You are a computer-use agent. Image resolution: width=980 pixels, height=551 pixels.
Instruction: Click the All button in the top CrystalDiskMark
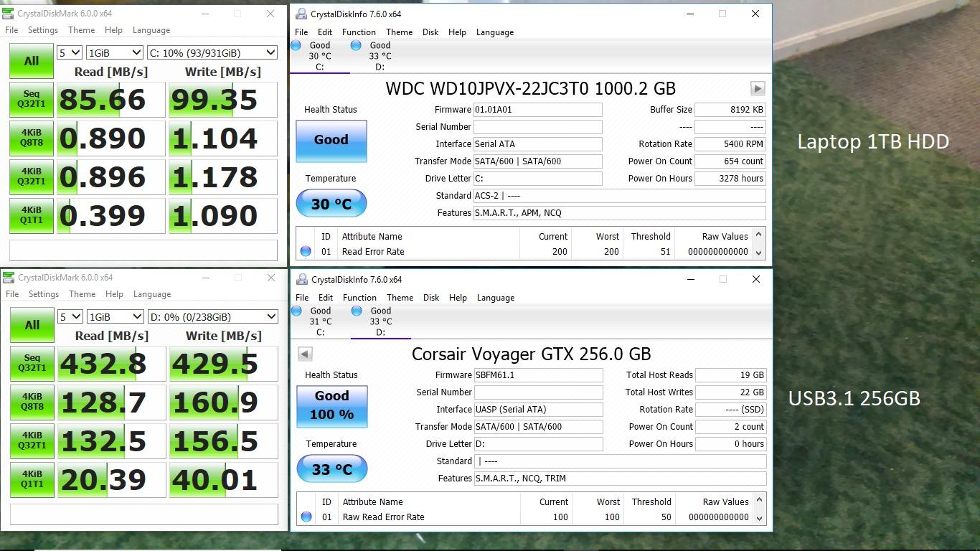point(32,61)
